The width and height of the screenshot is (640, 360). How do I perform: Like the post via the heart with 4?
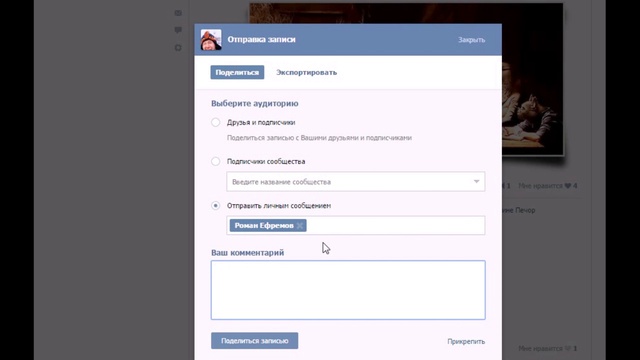tap(568, 186)
